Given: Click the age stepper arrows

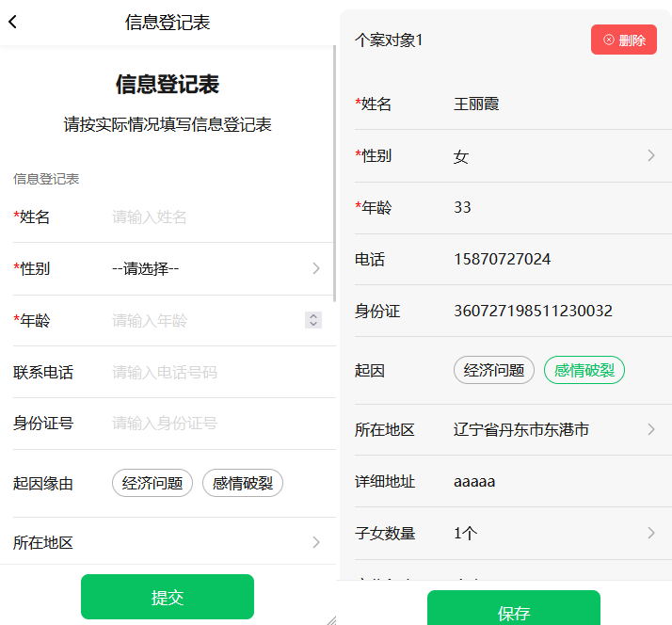Looking at the screenshot, I should point(313,320).
